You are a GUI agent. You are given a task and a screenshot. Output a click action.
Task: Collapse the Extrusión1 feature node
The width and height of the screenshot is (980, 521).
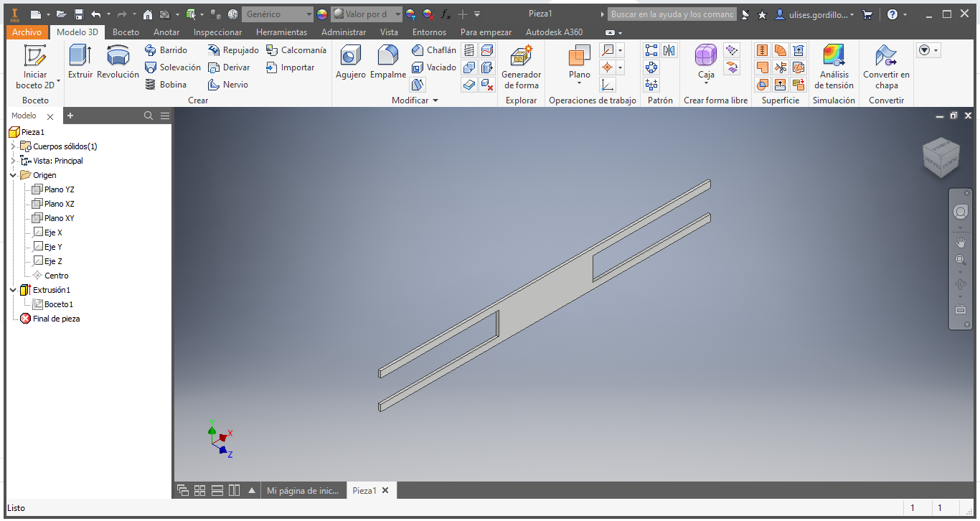pos(13,290)
